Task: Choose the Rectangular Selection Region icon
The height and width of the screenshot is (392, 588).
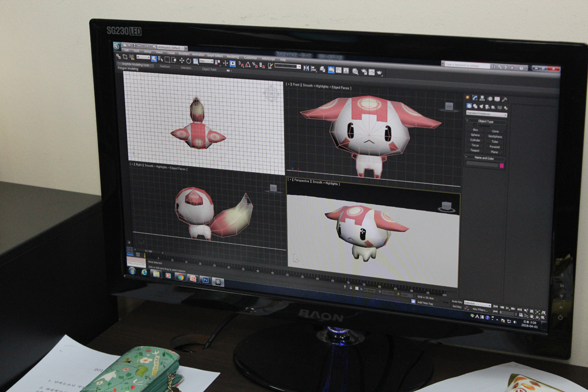Action: click(x=167, y=59)
